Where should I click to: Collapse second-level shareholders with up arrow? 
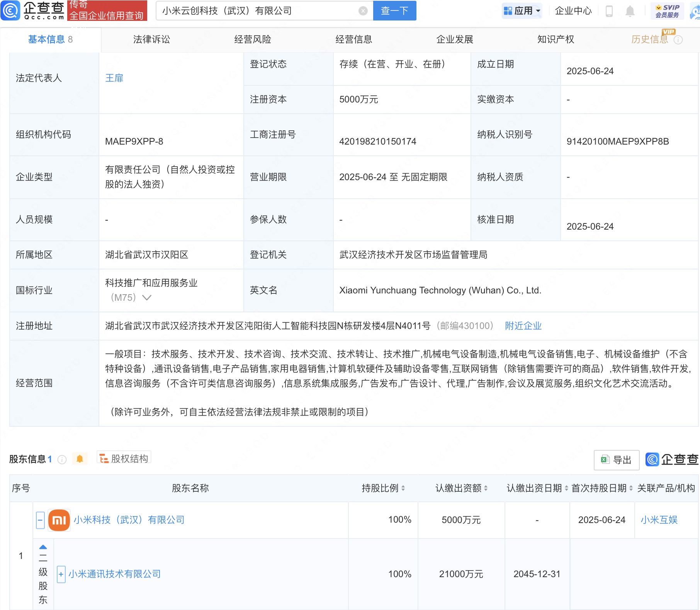point(43,547)
